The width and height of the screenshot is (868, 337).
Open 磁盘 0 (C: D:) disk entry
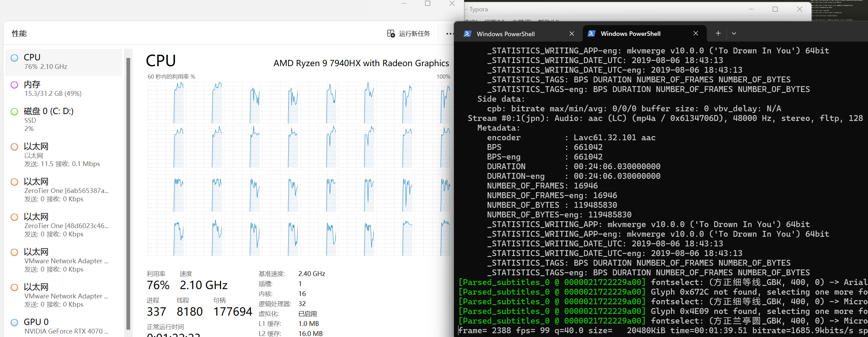pos(64,120)
